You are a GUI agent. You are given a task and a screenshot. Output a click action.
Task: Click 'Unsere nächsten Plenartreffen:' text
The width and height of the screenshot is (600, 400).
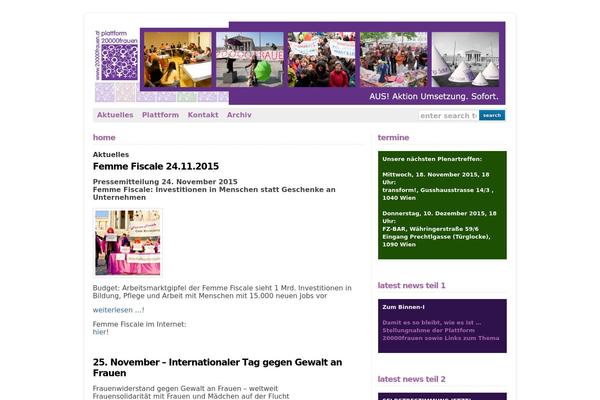coord(432,159)
